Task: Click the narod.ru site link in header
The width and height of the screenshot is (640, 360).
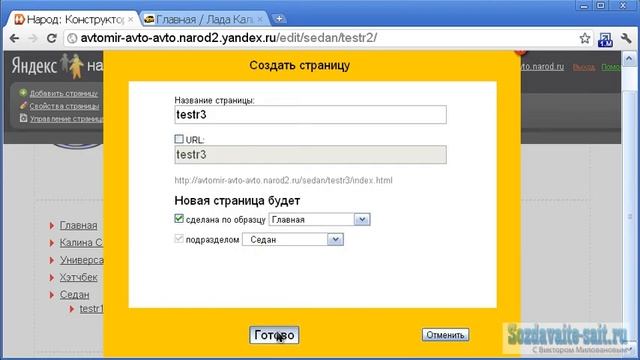Action: coord(542,67)
